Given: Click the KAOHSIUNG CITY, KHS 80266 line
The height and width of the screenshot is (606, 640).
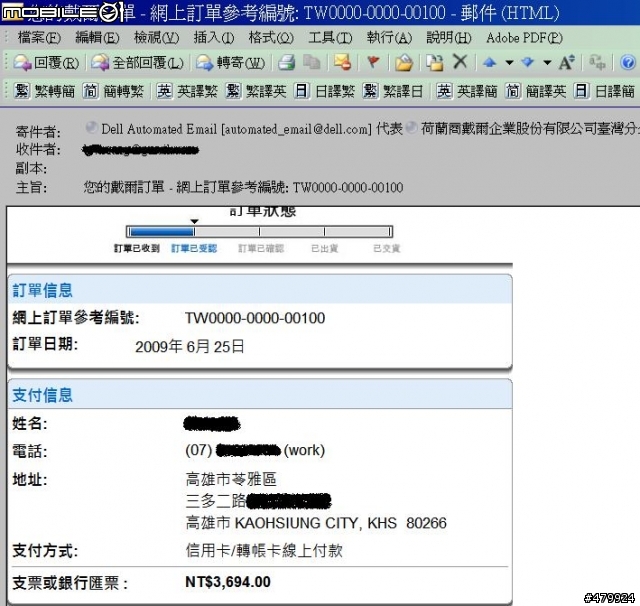Looking at the screenshot, I should [x=316, y=523].
